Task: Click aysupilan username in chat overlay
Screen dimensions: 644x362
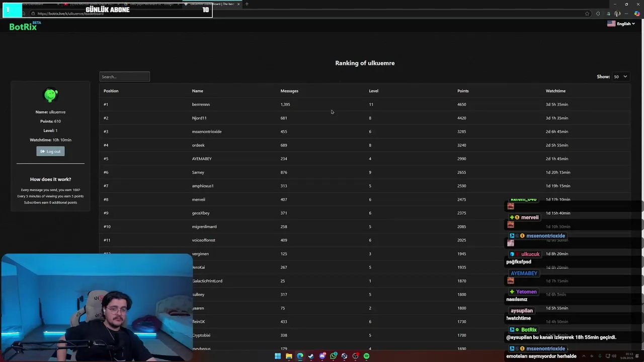Action: (522, 311)
